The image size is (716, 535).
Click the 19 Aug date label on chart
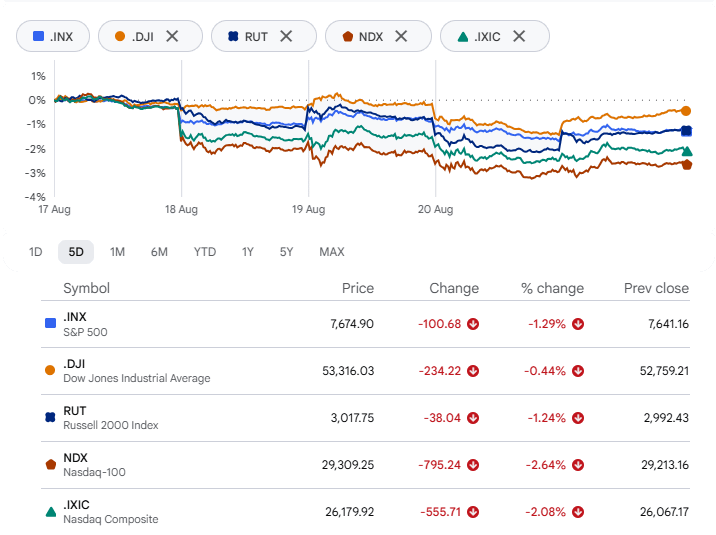(309, 210)
